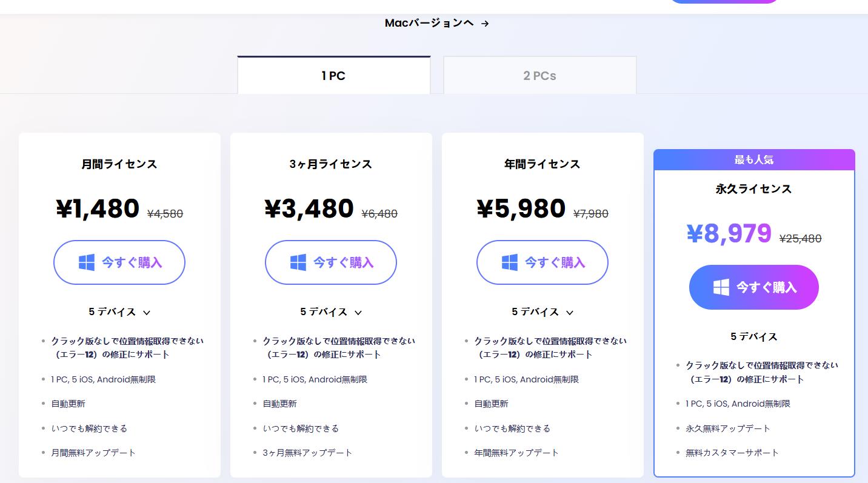868x483 pixels.
Task: Expand the 5 デバイス dropdown in 年間ライセンス
Action: 542,312
